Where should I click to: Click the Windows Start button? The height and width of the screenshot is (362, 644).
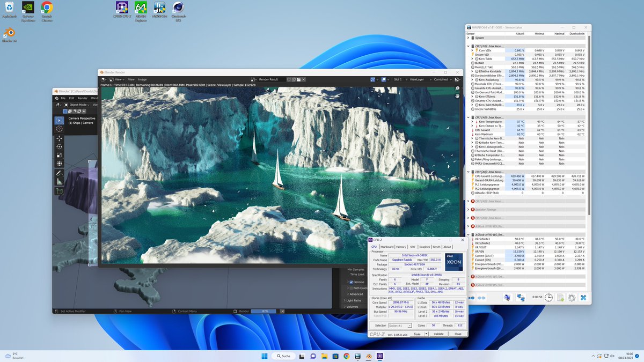(x=265, y=356)
